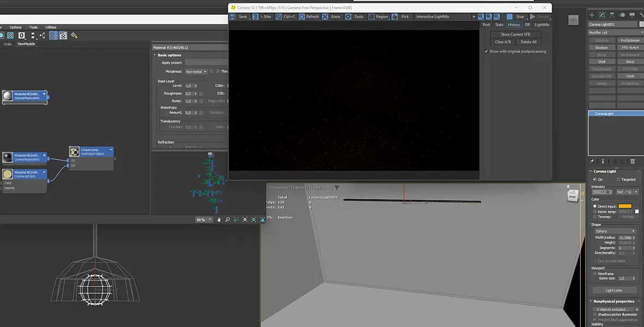The height and width of the screenshot is (327, 644).
Task: Switch to the LightMix tab
Action: pyautogui.click(x=542, y=25)
